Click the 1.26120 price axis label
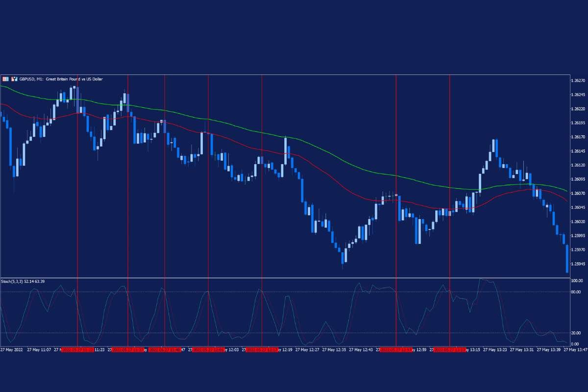 pos(579,165)
